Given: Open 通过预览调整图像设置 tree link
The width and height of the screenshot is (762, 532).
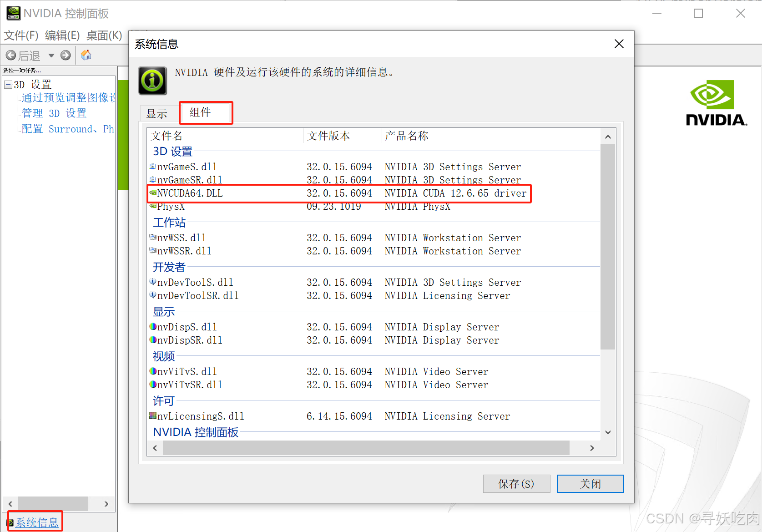Looking at the screenshot, I should pos(68,98).
